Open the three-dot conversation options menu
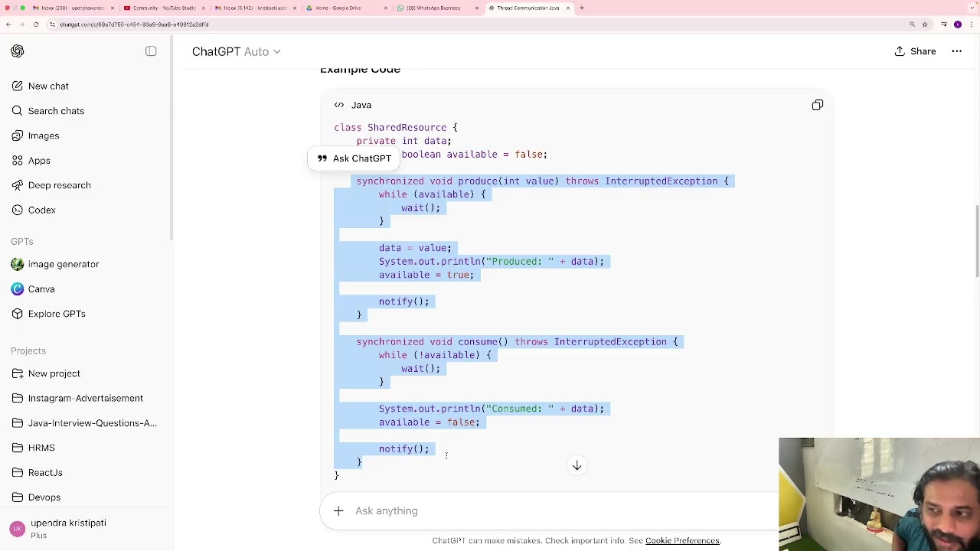The height and width of the screenshot is (551, 980). [x=957, y=51]
